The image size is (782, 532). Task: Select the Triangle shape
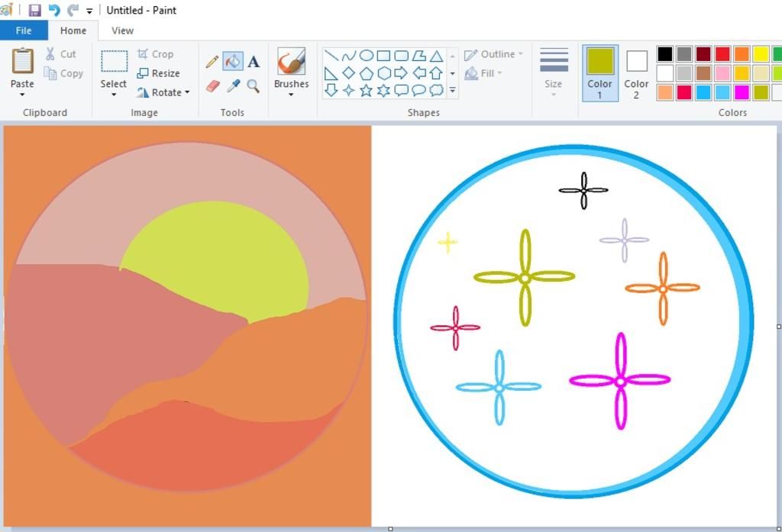pos(436,56)
